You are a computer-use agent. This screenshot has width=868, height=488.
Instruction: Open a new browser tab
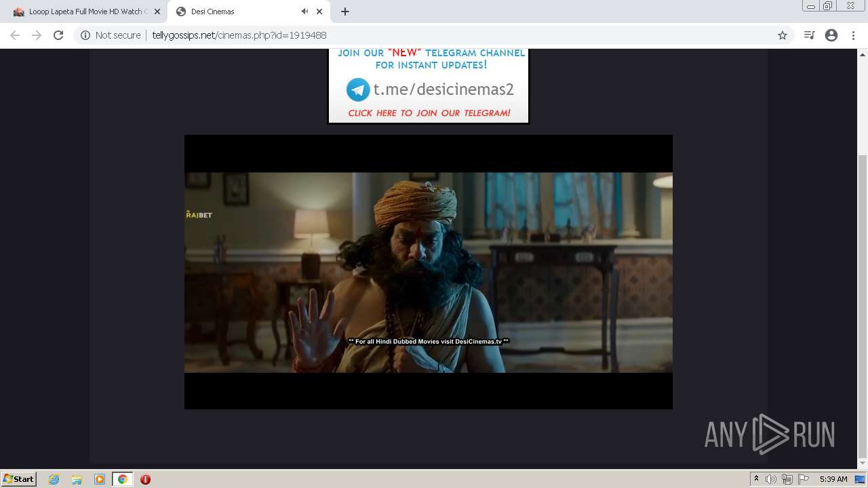[x=345, y=12]
